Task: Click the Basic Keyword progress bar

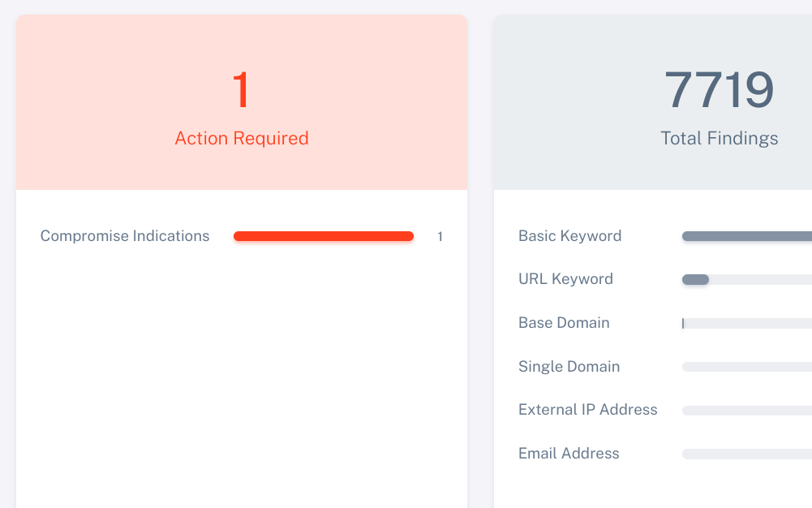Action: point(747,236)
